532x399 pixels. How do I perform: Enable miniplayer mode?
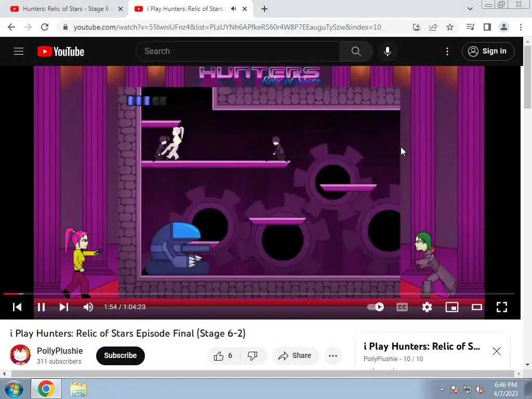pyautogui.click(x=452, y=307)
